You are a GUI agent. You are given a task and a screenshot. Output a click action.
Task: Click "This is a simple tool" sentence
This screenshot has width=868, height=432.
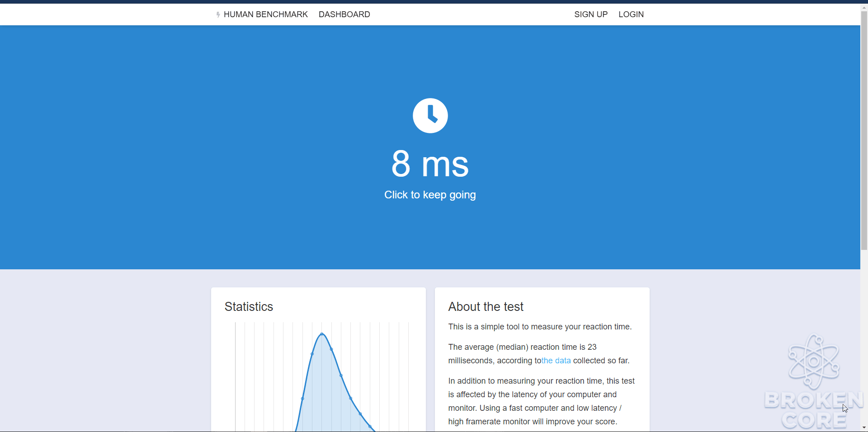pos(540,327)
